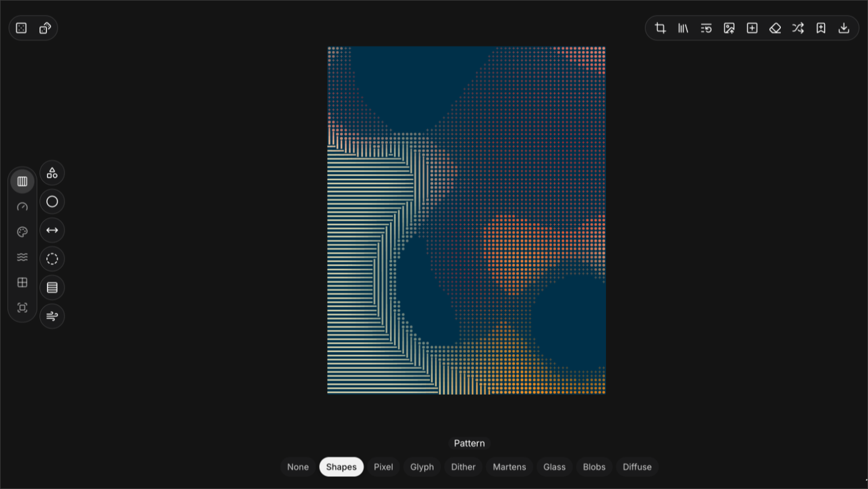
Task: Select the Dither pattern option
Action: 464,467
